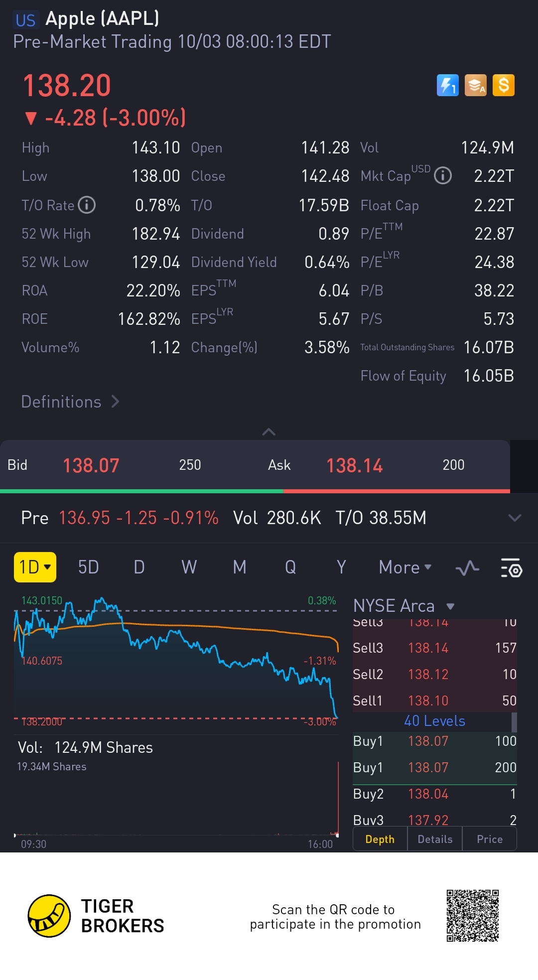Tap the orange stacked layers badge icon

475,85
